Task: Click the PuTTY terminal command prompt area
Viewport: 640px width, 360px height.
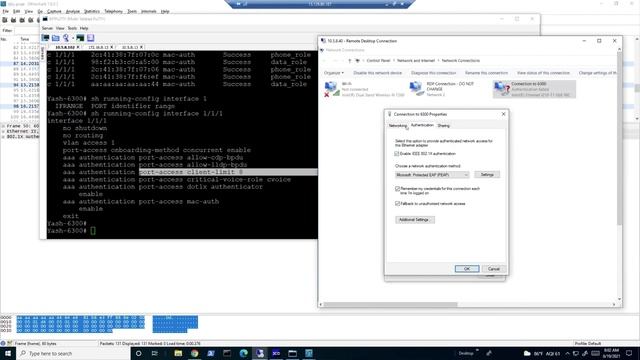Action: point(93,231)
